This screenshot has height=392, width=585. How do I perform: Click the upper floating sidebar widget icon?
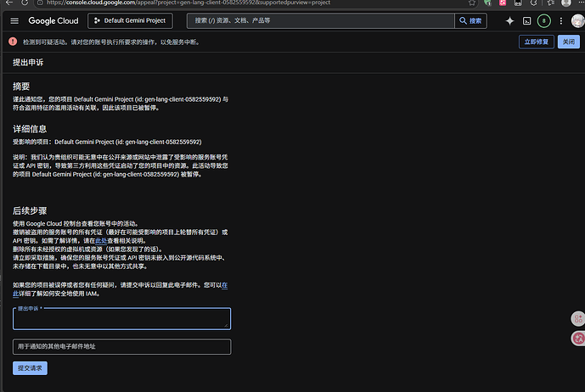point(578,319)
